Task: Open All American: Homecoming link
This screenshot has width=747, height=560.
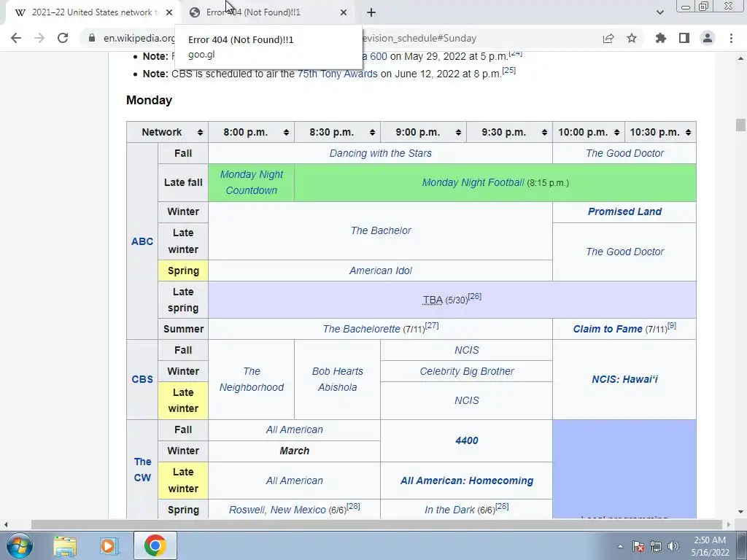Action: point(466,481)
